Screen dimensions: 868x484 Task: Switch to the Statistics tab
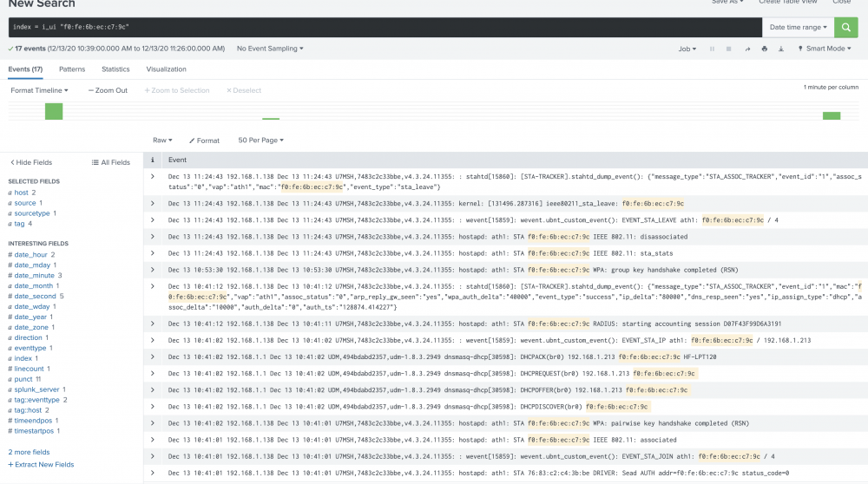pyautogui.click(x=115, y=69)
